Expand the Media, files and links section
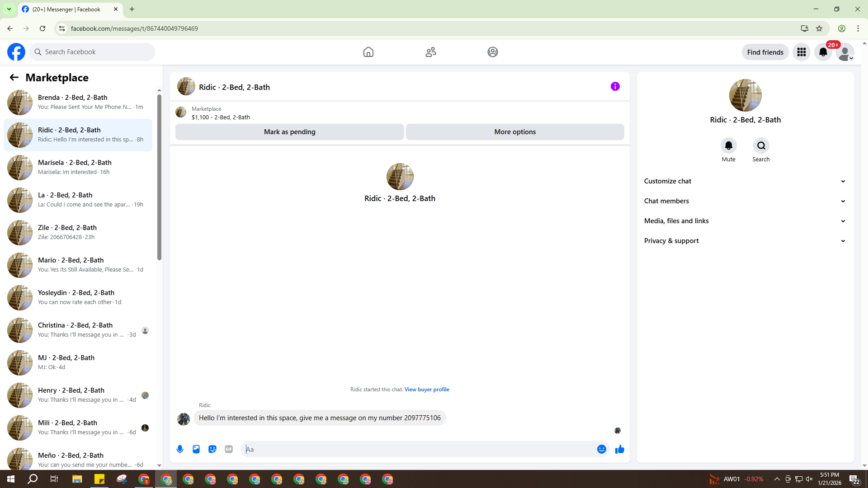This screenshot has width=868, height=488. [x=745, y=221]
